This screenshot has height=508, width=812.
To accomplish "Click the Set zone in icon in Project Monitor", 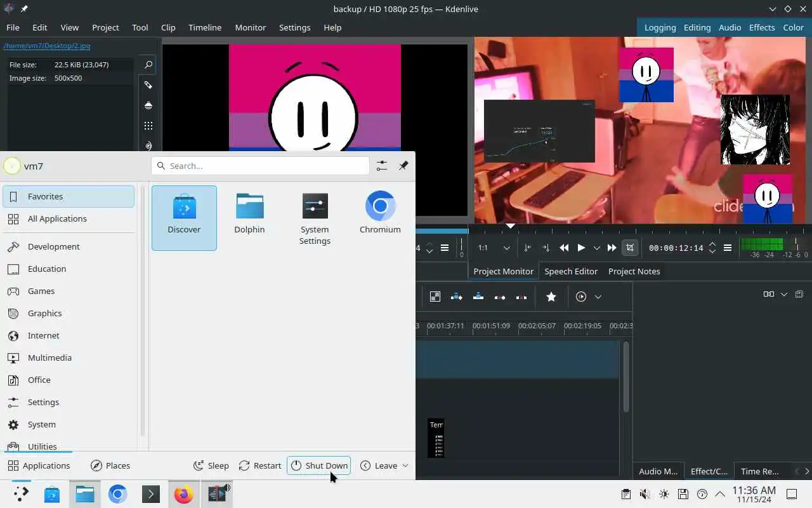I will coord(527,248).
